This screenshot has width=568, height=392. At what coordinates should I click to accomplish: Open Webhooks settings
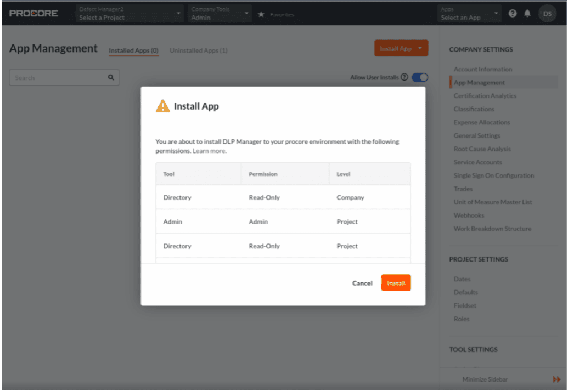[469, 215]
